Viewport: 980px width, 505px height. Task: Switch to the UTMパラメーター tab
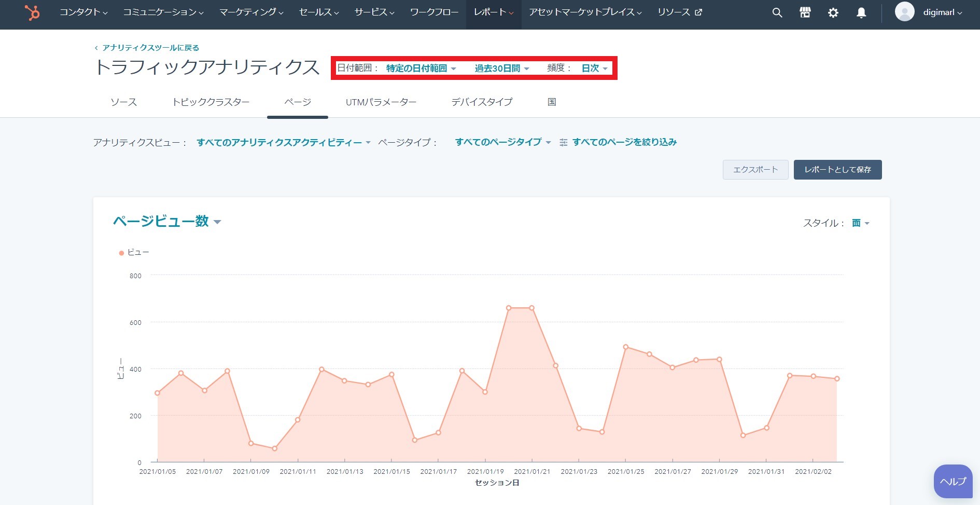tap(381, 102)
